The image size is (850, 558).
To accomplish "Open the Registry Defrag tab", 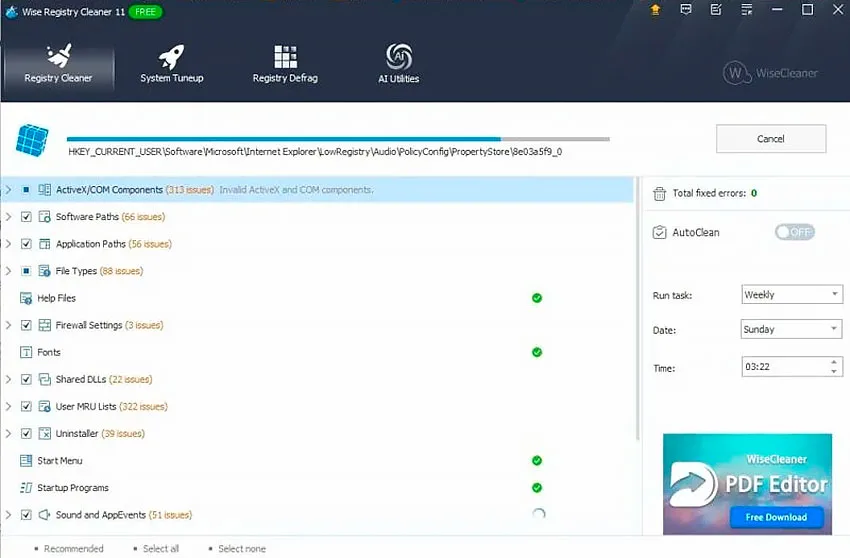I will pos(285,65).
